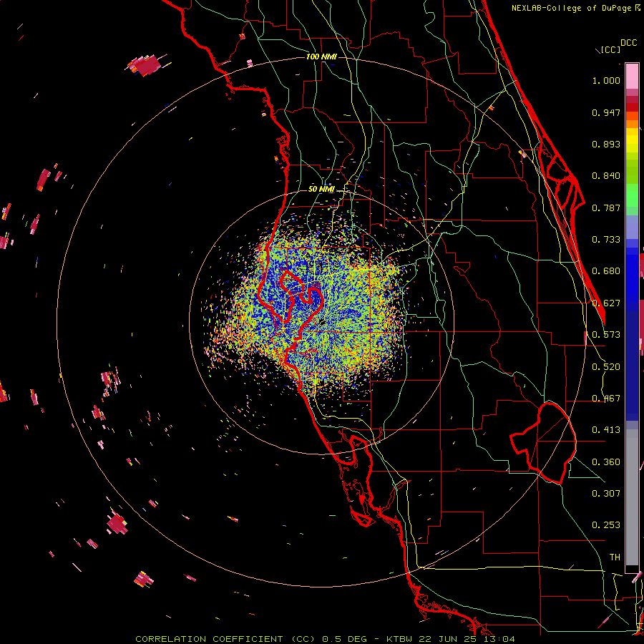
Task: Select the 0.413 scale value
Action: 606,430
